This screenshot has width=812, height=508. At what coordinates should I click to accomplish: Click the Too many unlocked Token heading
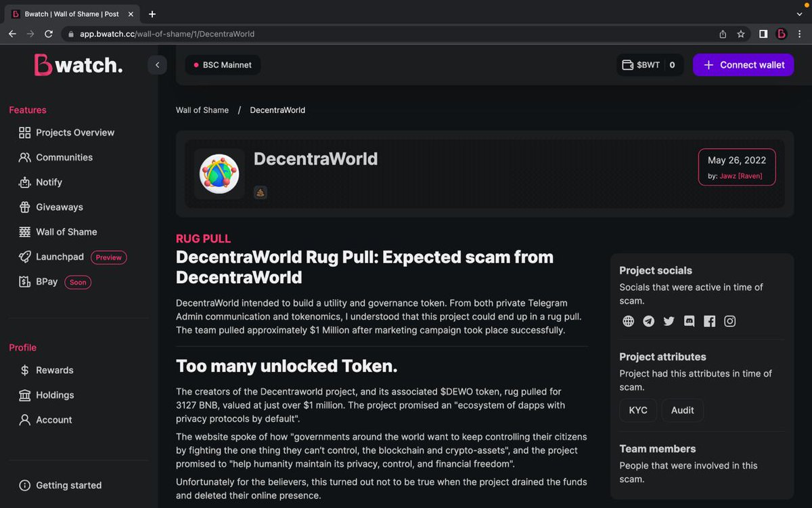pos(286,366)
